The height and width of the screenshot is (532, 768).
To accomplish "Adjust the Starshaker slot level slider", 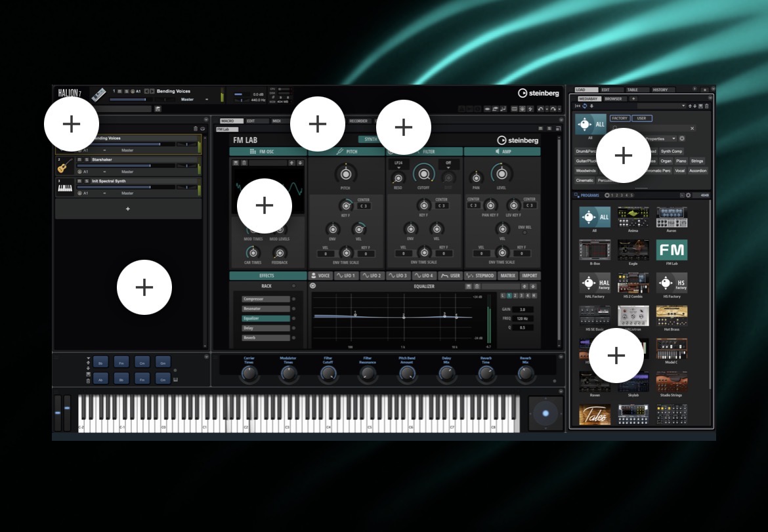I will tap(125, 165).
